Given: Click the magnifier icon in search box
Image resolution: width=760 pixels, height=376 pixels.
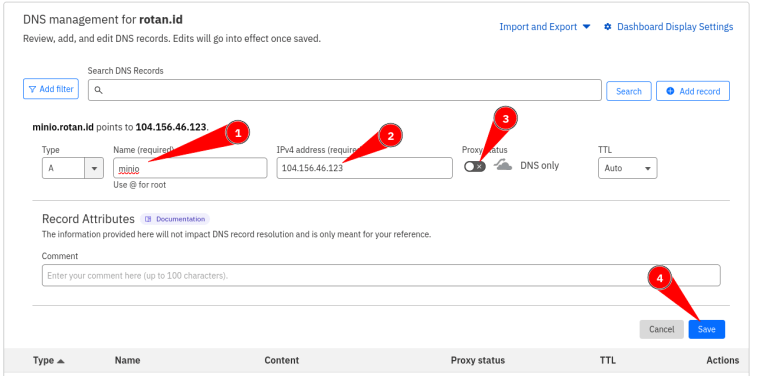Looking at the screenshot, I should click(x=98, y=90).
